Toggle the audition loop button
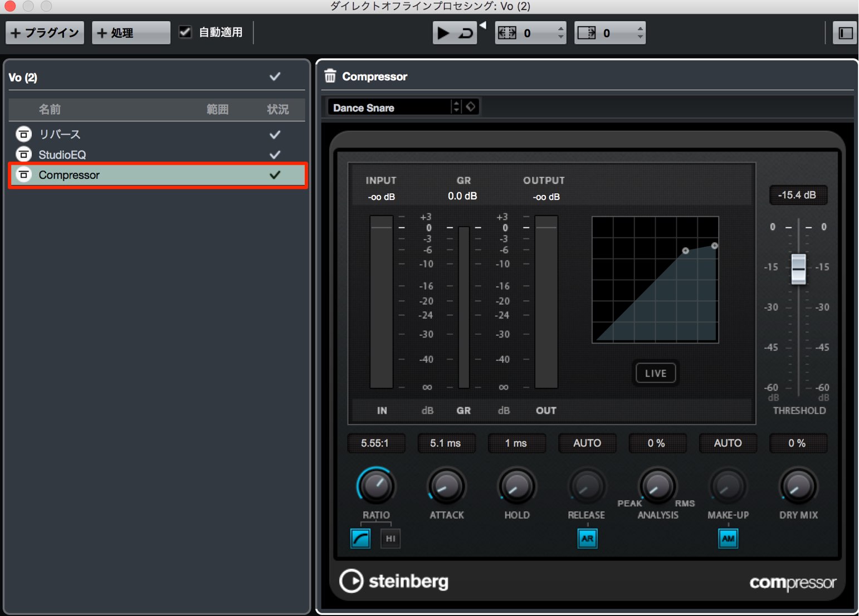This screenshot has height=616, width=859. tap(466, 33)
